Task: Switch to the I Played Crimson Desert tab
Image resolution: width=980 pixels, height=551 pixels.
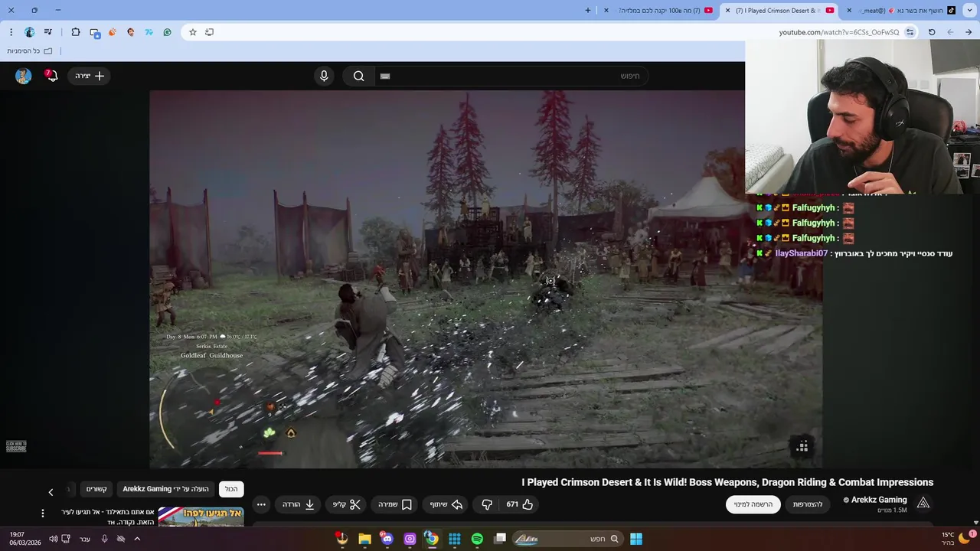Action: pyautogui.click(x=781, y=10)
